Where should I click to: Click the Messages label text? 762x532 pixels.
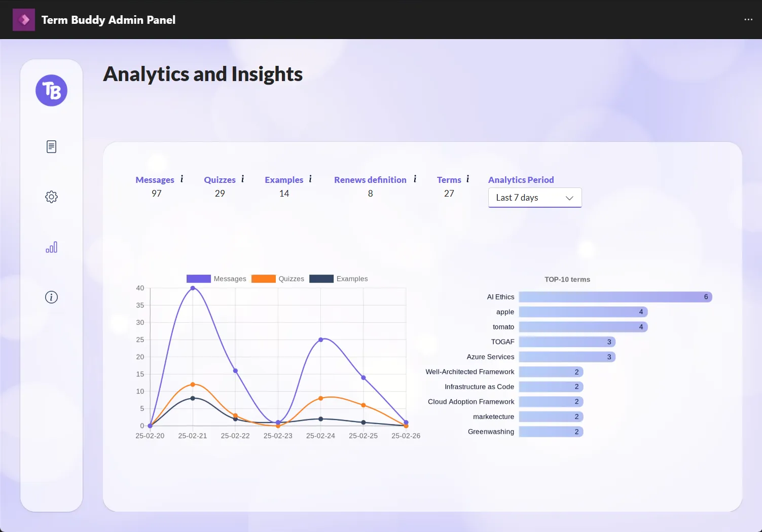[x=155, y=180]
